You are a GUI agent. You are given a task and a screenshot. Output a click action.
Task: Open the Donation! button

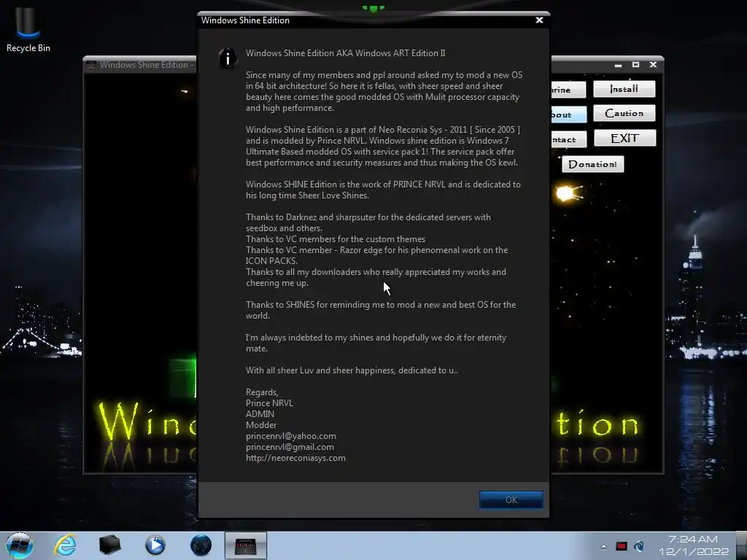pyautogui.click(x=592, y=164)
